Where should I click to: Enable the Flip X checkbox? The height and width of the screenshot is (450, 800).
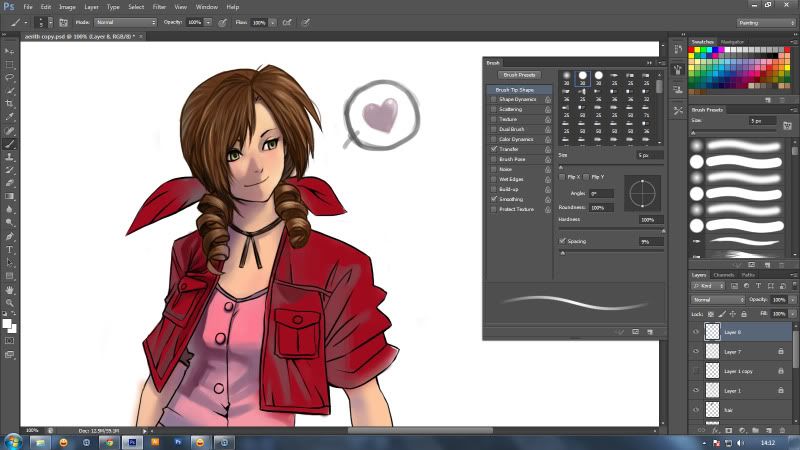coord(562,177)
